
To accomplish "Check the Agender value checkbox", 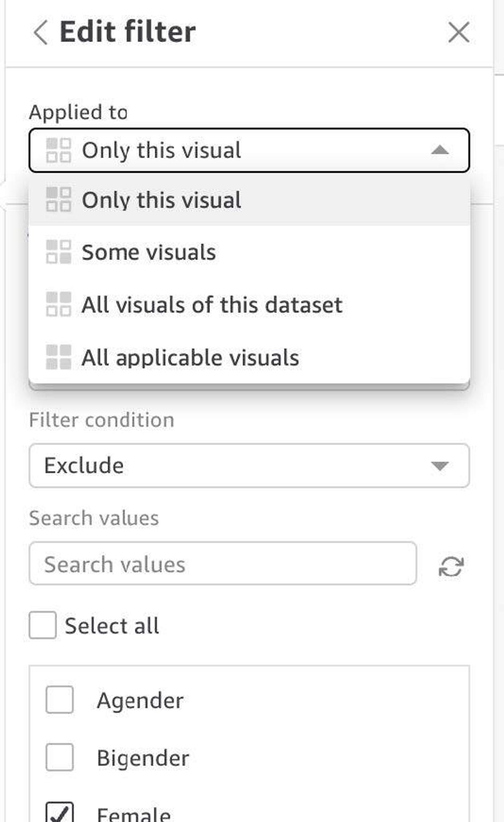I will coord(60,700).
